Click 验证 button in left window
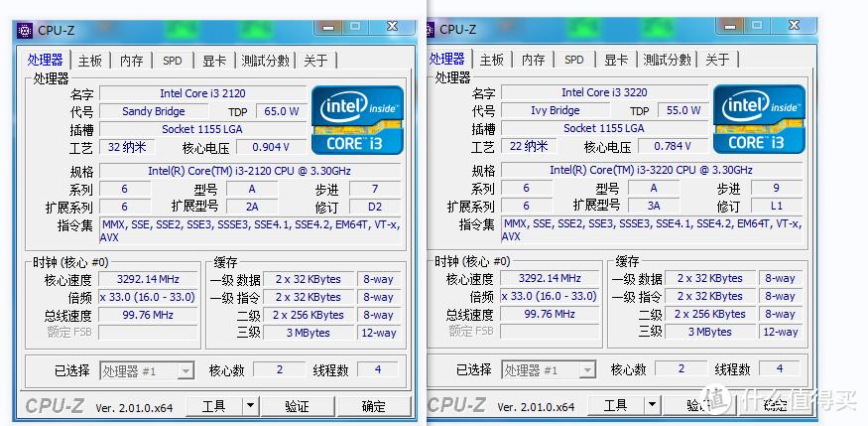This screenshot has height=426, width=868. pos(298,406)
